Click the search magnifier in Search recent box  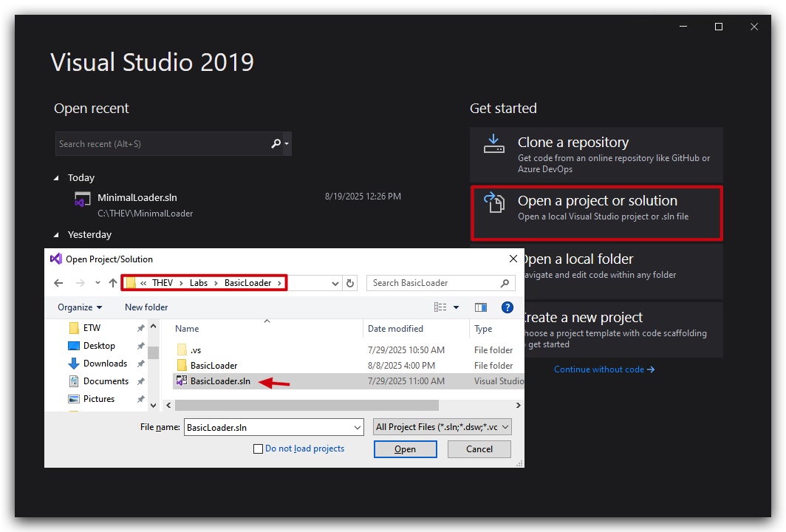coord(276,144)
